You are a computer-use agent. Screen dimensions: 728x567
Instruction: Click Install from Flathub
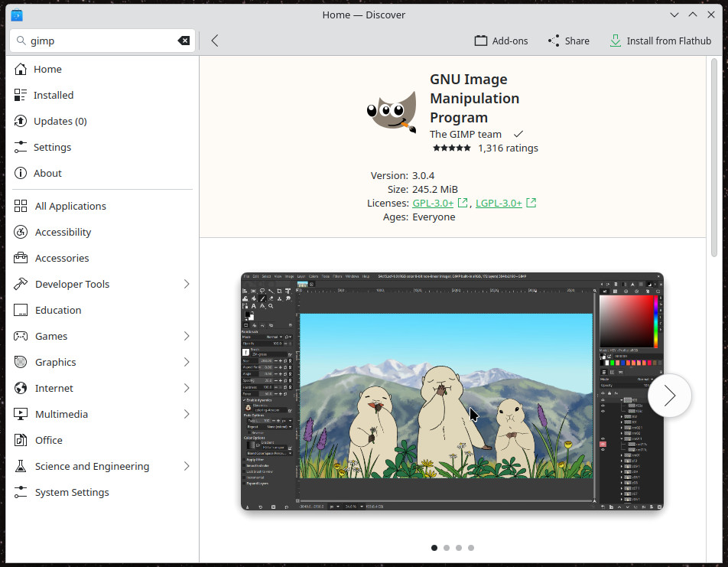point(660,41)
